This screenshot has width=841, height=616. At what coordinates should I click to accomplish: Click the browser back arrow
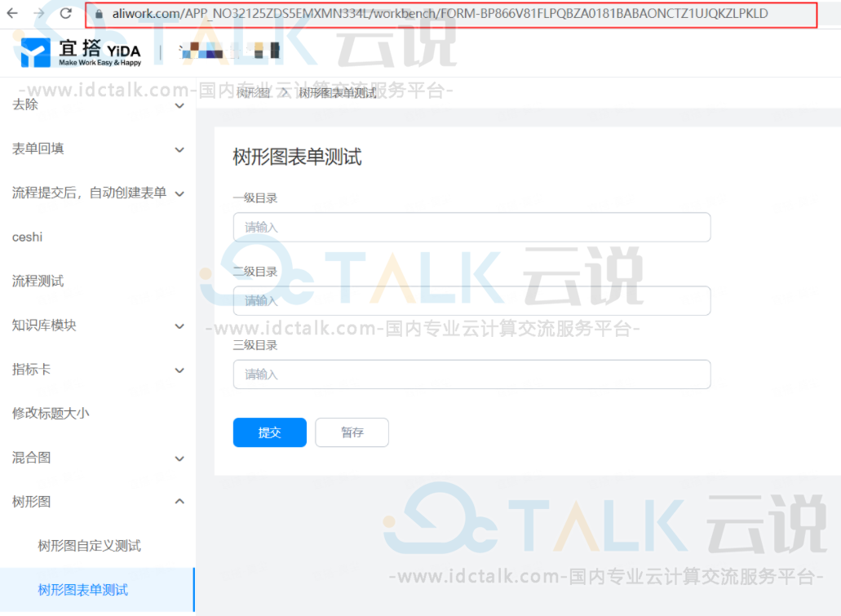coord(11,13)
